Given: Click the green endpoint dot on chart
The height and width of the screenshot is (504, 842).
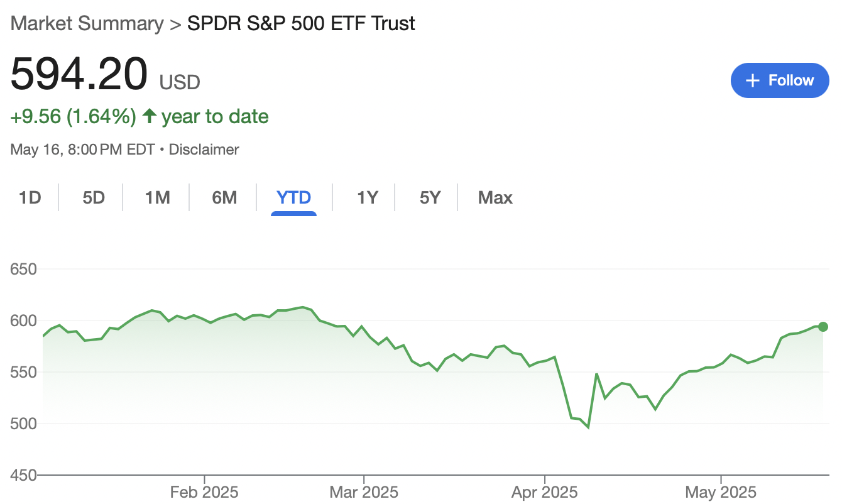Looking at the screenshot, I should 823,327.
